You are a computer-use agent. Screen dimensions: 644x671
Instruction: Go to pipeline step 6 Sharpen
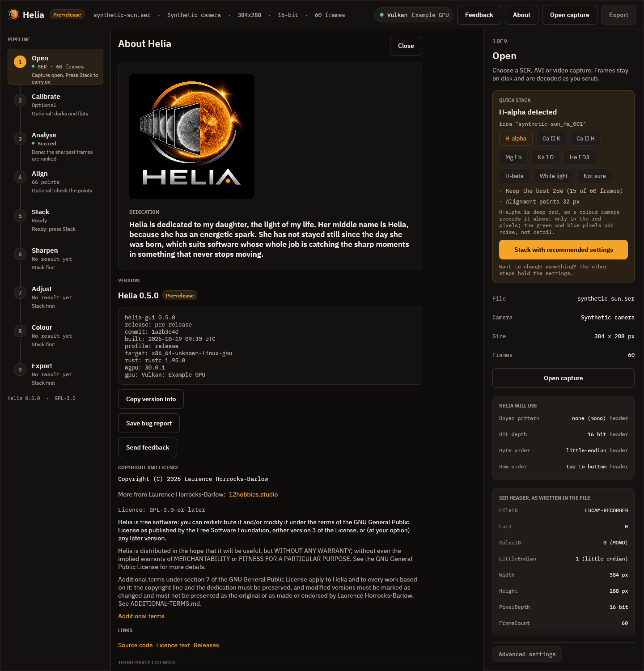pos(55,259)
